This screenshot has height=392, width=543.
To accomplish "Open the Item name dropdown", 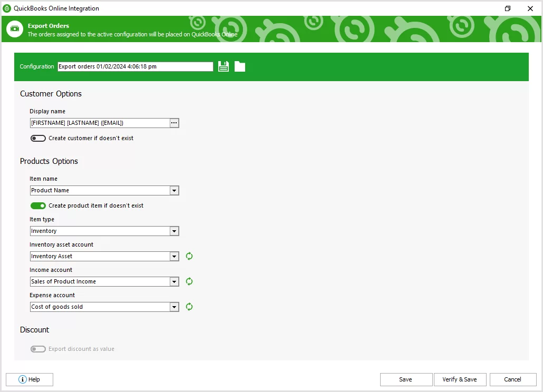I will 174,190.
